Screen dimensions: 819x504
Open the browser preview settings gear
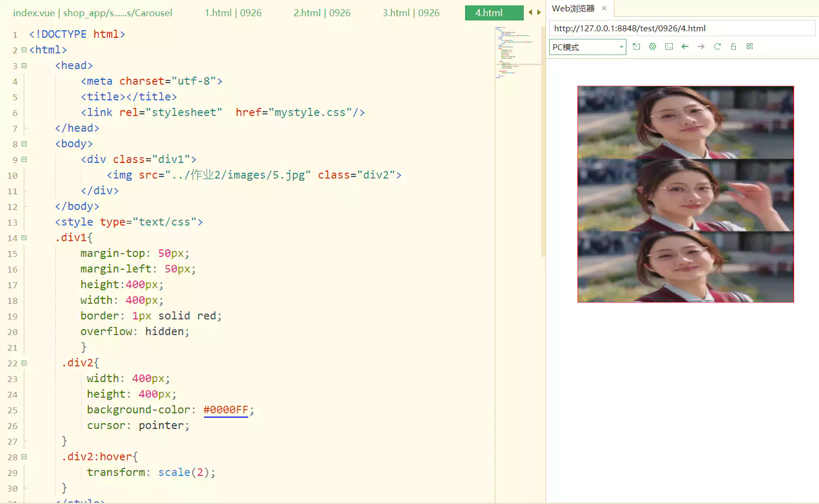point(652,46)
